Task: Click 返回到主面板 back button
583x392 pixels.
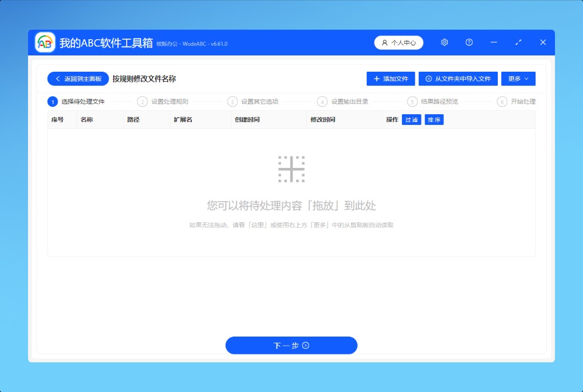Action: [78, 79]
